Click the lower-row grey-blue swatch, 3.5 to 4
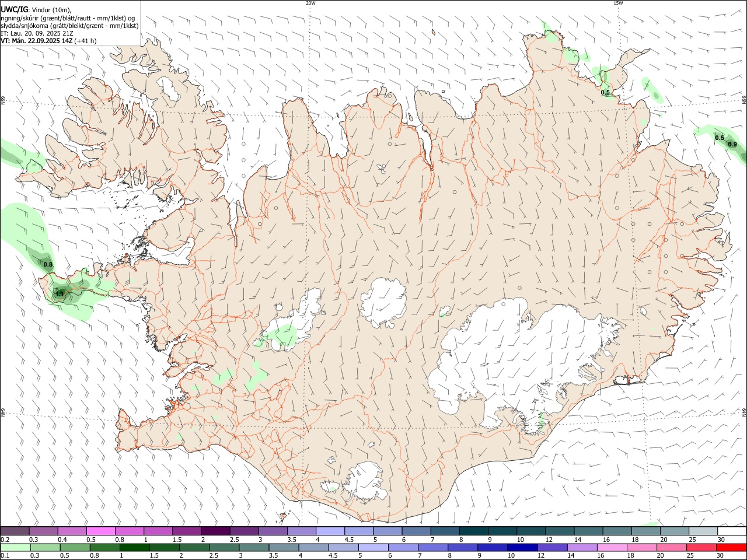Screen dimensions: 747x560 (x=284, y=548)
